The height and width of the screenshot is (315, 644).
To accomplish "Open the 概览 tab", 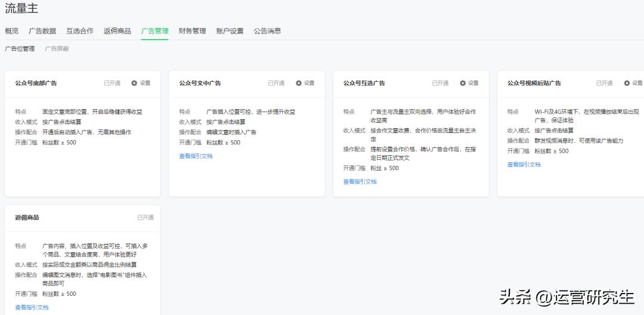I will 11,31.
